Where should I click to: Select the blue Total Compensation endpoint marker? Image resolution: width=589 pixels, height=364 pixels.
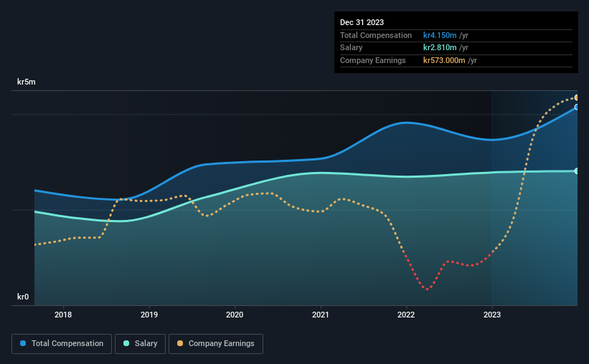pos(576,107)
